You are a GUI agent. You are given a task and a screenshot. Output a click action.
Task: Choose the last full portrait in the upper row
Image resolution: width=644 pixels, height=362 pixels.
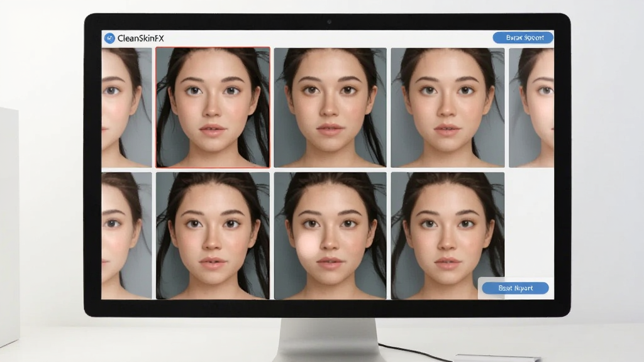(448, 107)
